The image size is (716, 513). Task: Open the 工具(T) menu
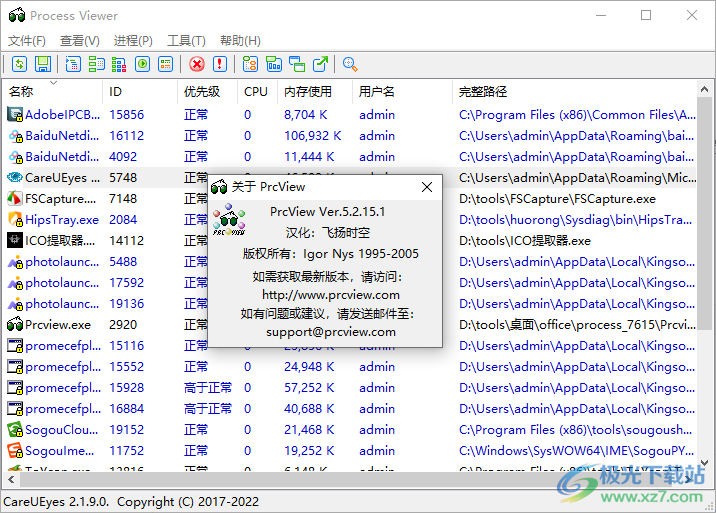pyautogui.click(x=186, y=41)
